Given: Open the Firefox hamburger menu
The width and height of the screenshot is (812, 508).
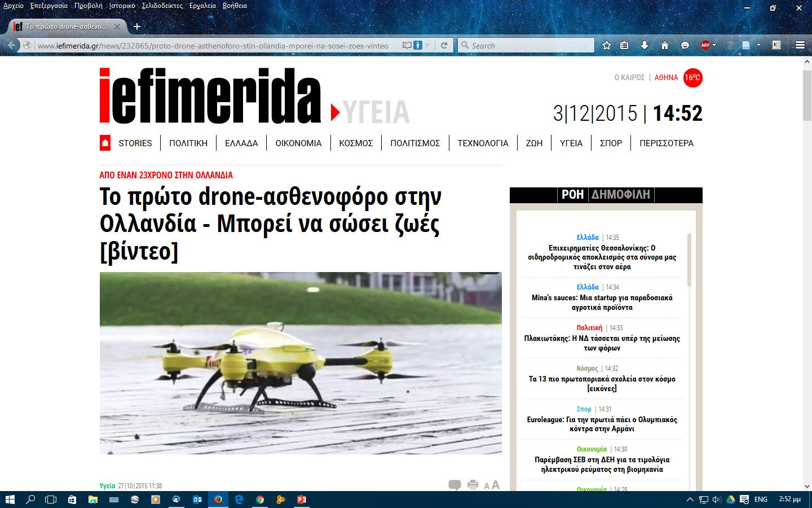Looking at the screenshot, I should pyautogui.click(x=800, y=45).
